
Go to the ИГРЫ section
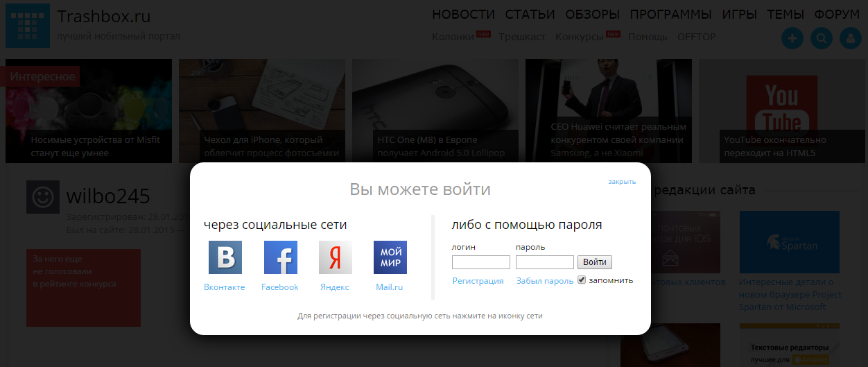coord(740,15)
